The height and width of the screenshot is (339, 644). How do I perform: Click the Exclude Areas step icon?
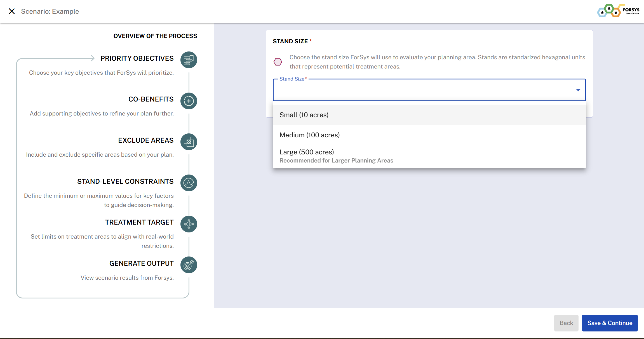pyautogui.click(x=189, y=142)
